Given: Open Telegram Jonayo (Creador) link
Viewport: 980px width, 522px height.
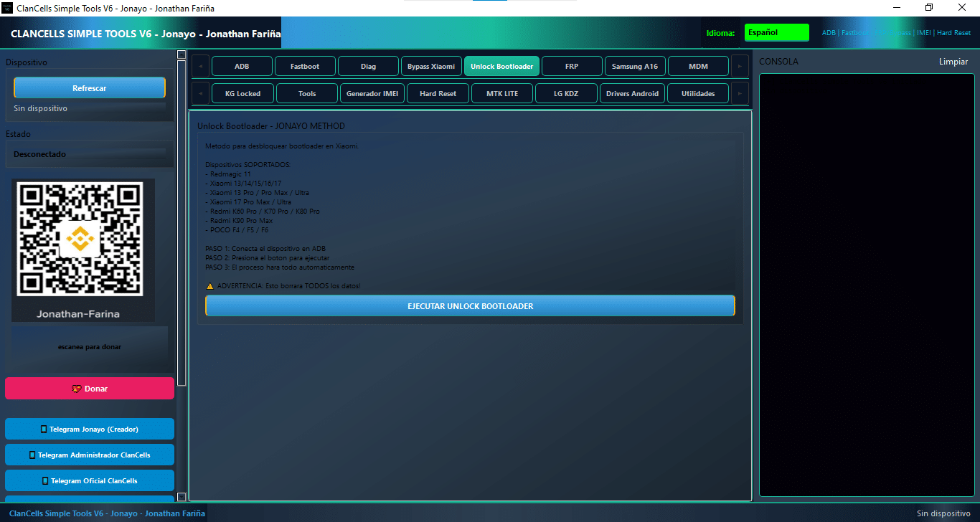Looking at the screenshot, I should pos(90,429).
